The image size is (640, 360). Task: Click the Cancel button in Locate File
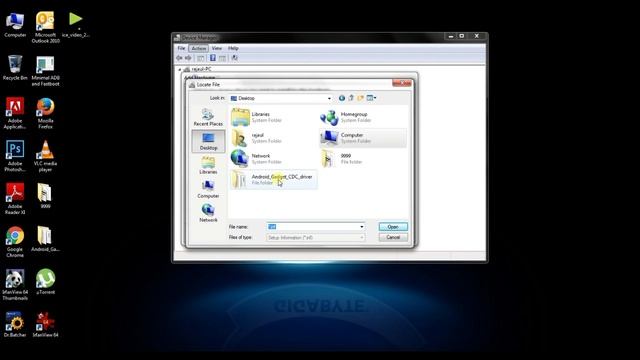pos(393,237)
